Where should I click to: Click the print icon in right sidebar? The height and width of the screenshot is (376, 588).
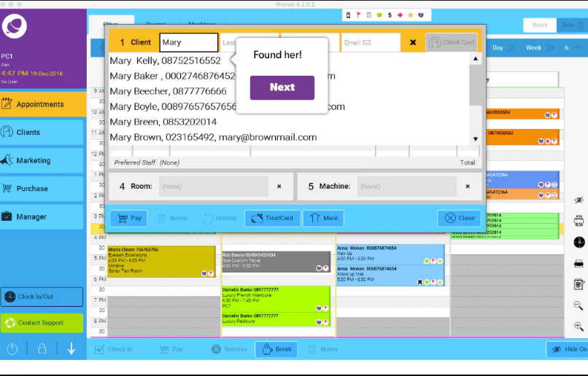(579, 263)
